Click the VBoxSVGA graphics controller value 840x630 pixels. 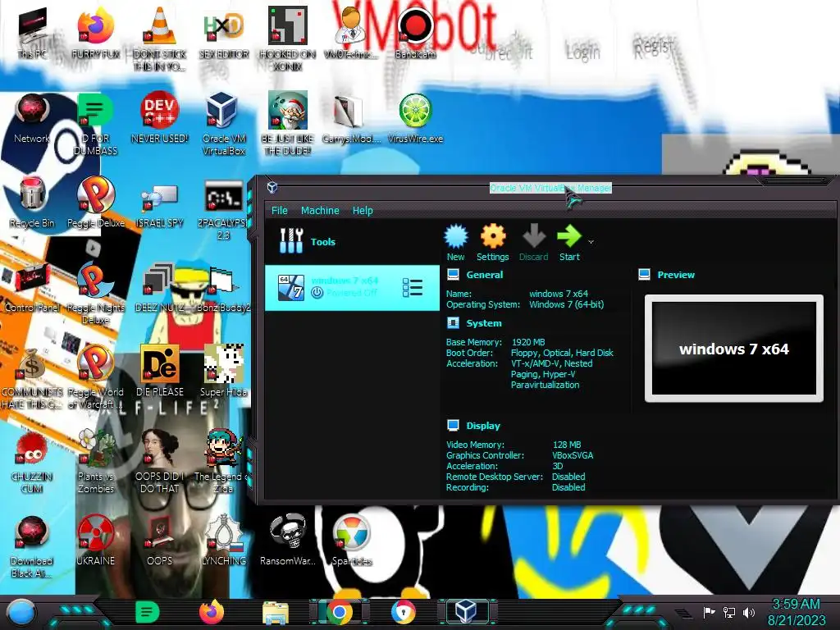click(x=573, y=455)
